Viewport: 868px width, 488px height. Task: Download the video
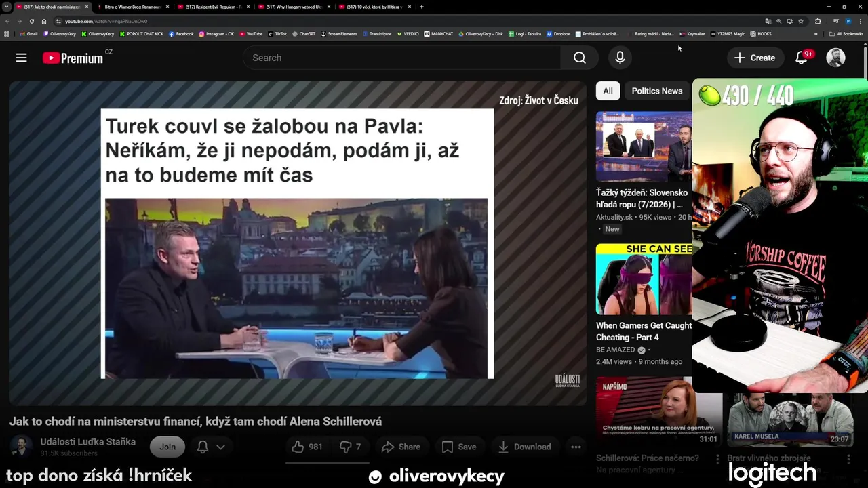524,447
